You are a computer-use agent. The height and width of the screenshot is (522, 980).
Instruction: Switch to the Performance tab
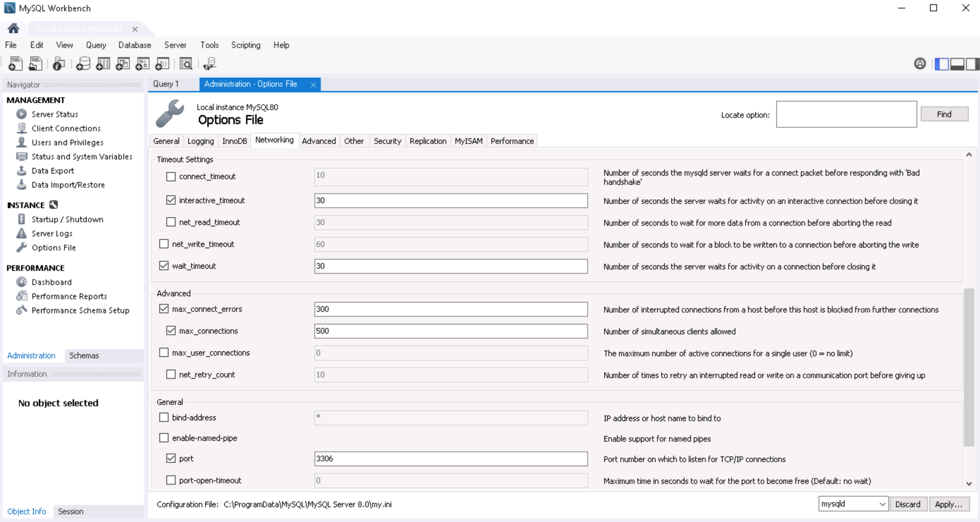512,141
